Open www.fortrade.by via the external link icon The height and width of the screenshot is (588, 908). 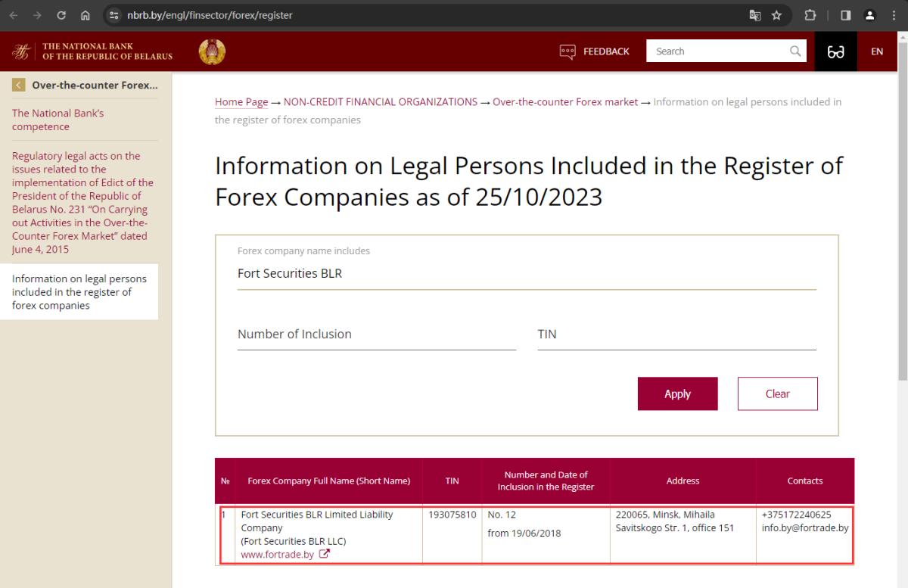click(325, 554)
